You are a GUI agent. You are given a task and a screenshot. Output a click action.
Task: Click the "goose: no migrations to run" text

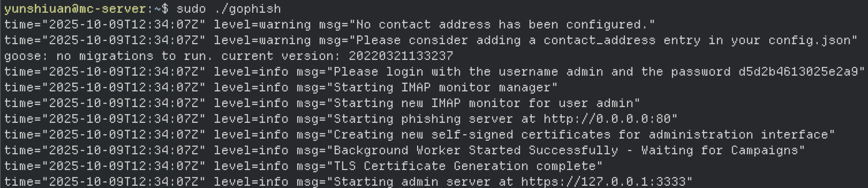tap(108, 56)
